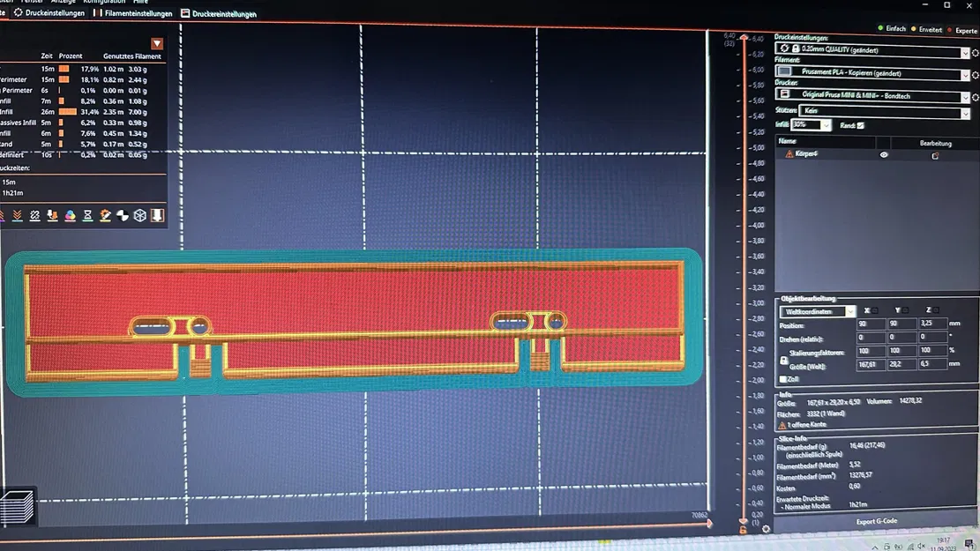Click Export G-Code button
980x551 pixels.
(x=876, y=521)
